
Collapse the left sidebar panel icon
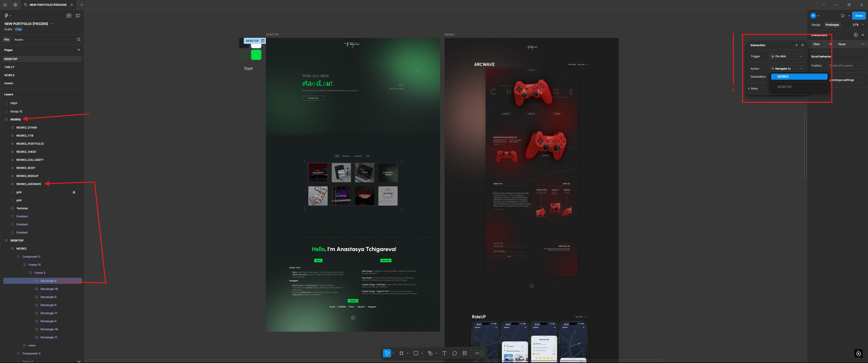point(78,15)
